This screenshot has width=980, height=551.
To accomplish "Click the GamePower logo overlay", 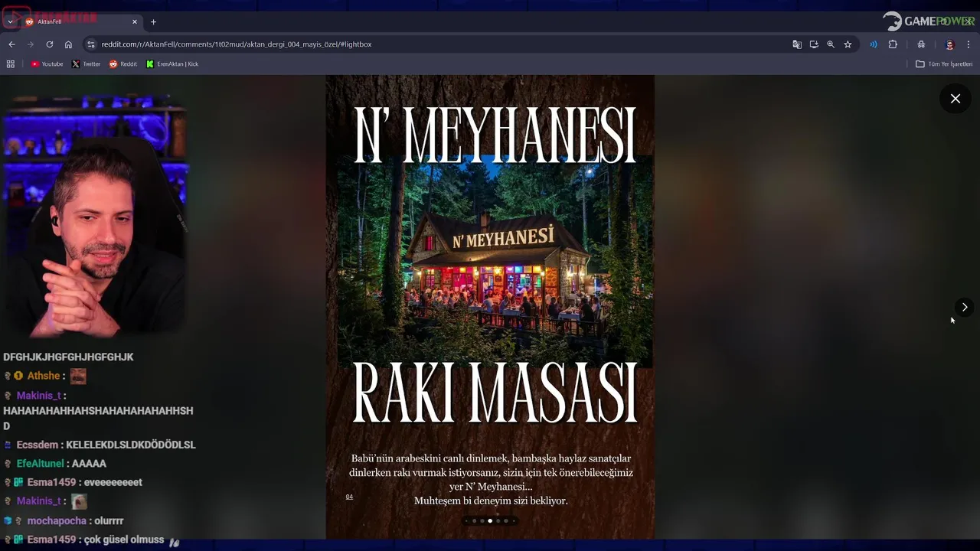I will click(928, 21).
